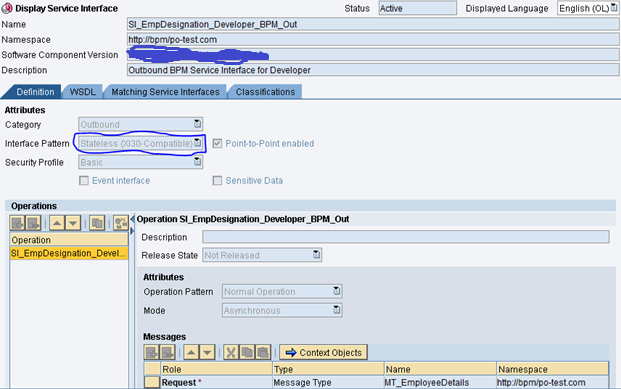This screenshot has width=621, height=389.
Task: Move message down in Messages toolbar
Action: 207,352
